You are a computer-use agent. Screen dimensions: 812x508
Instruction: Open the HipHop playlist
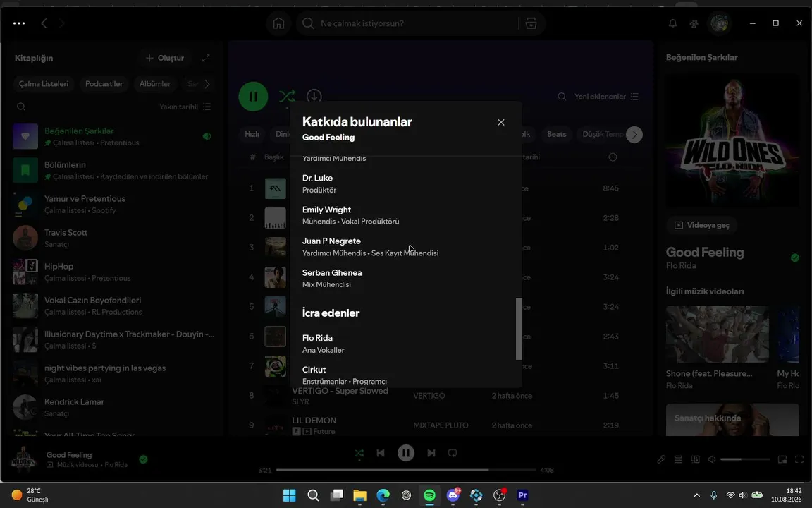[x=113, y=272]
